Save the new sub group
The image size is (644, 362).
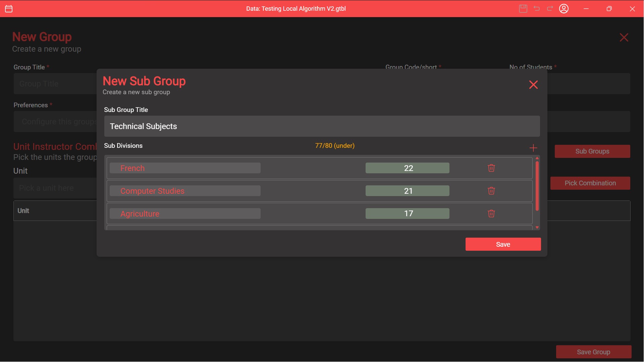point(503,244)
